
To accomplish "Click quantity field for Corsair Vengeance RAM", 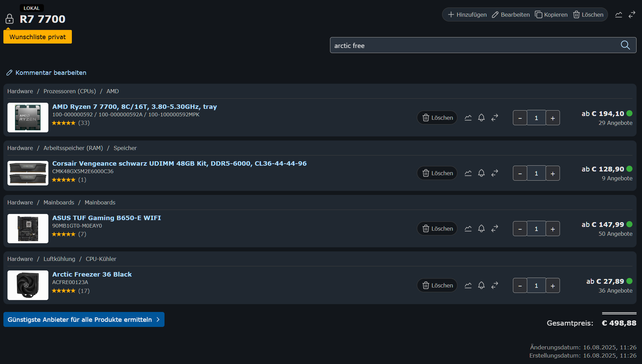I will coord(536,173).
